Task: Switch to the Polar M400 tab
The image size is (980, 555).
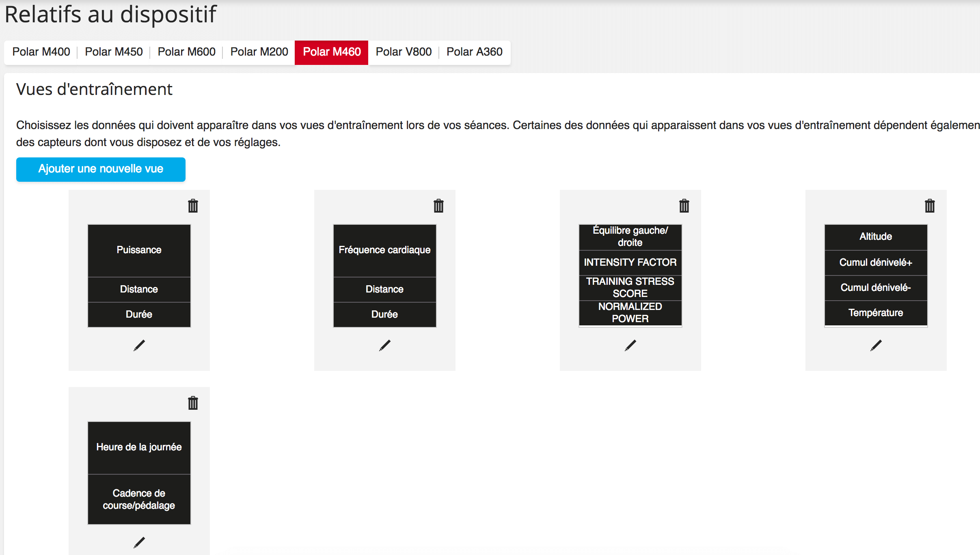Action: coord(41,52)
